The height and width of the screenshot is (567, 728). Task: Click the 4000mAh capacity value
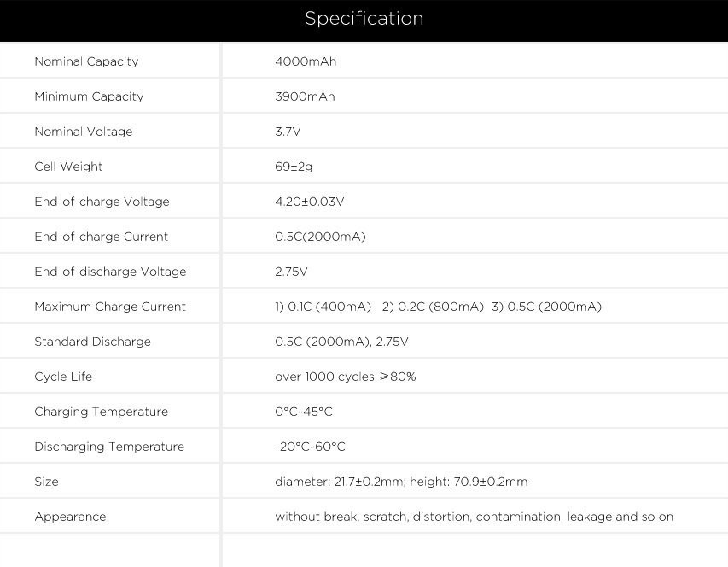[x=306, y=61]
